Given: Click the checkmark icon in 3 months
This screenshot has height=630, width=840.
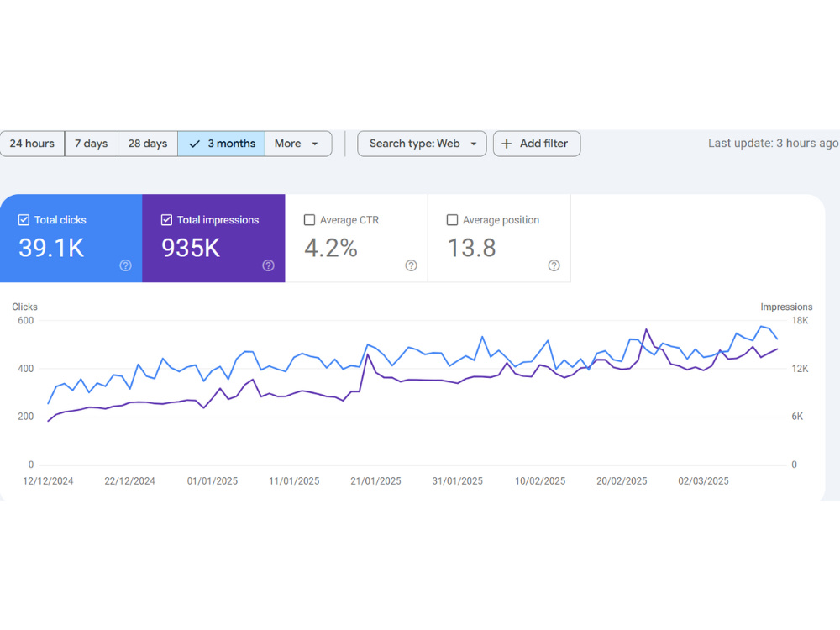Looking at the screenshot, I should point(195,144).
